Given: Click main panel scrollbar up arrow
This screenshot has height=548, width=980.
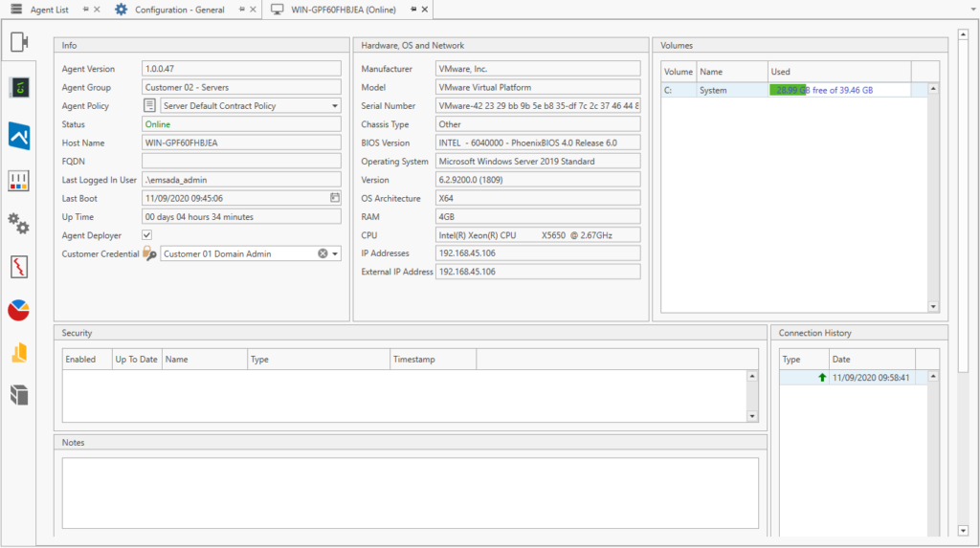Looking at the screenshot, I should pyautogui.click(x=963, y=34).
